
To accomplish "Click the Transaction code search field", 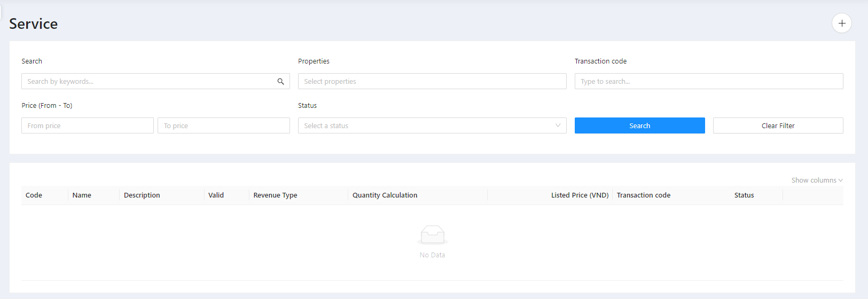I will click(x=708, y=81).
